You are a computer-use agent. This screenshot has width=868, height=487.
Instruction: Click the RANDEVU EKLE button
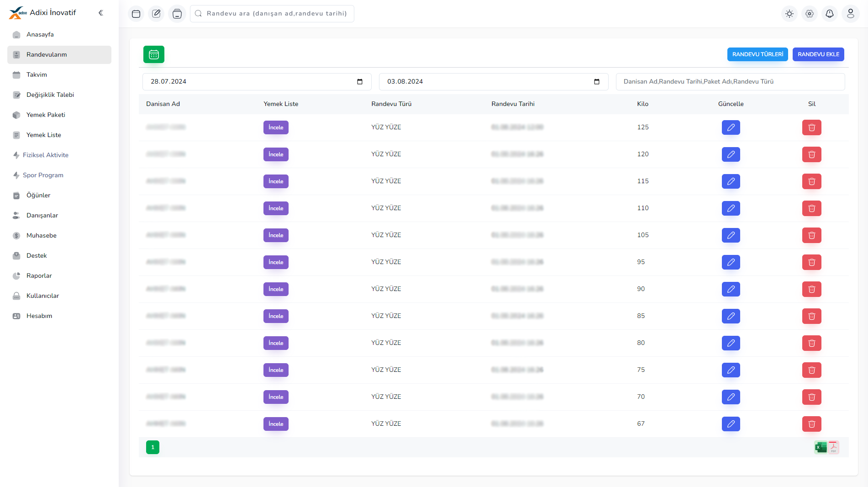(818, 54)
